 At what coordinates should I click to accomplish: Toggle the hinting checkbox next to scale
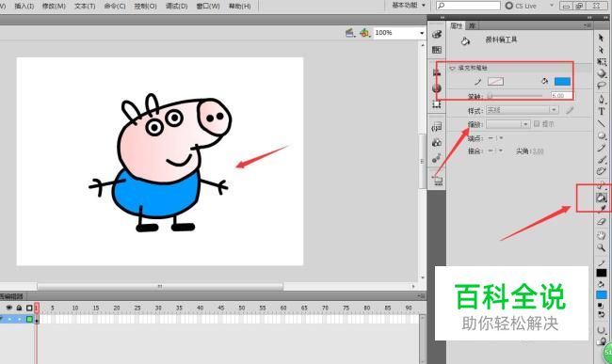click(537, 124)
